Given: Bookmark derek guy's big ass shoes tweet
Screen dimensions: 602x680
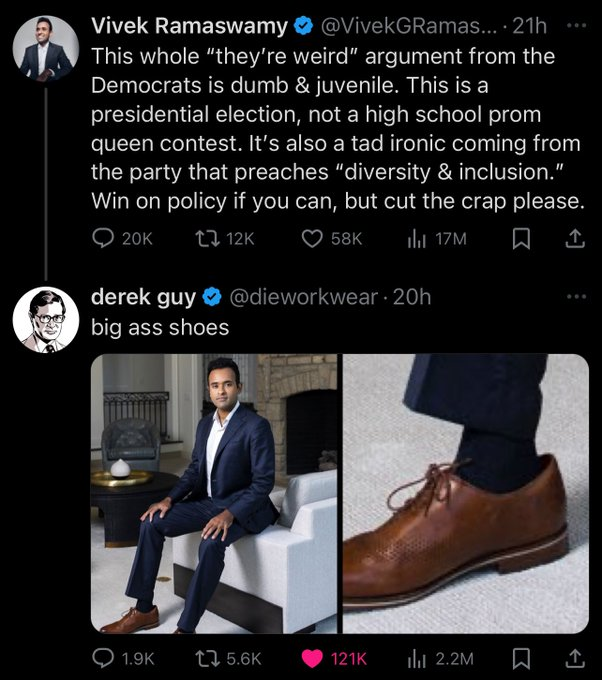Looking at the screenshot, I should 520,658.
